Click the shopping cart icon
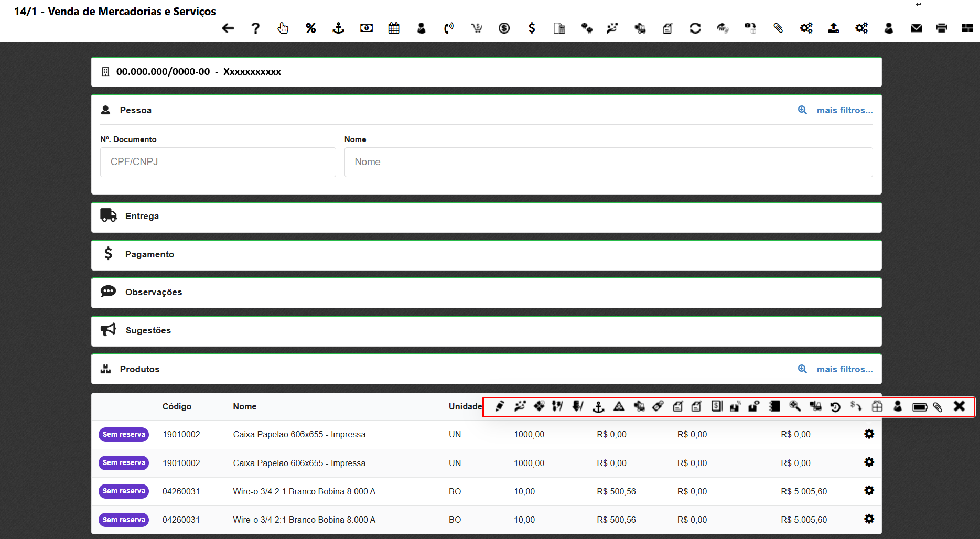This screenshot has height=539, width=980. point(477,28)
